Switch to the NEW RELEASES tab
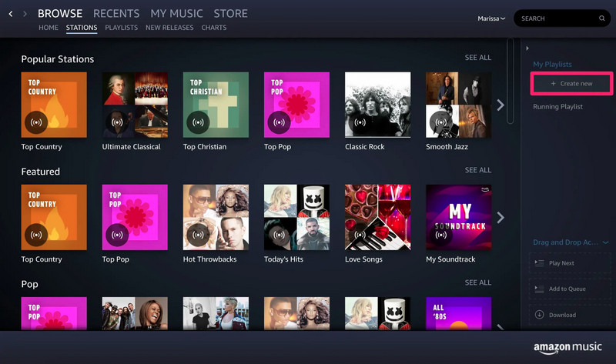Viewport: 616px width, 364px height. [169, 28]
